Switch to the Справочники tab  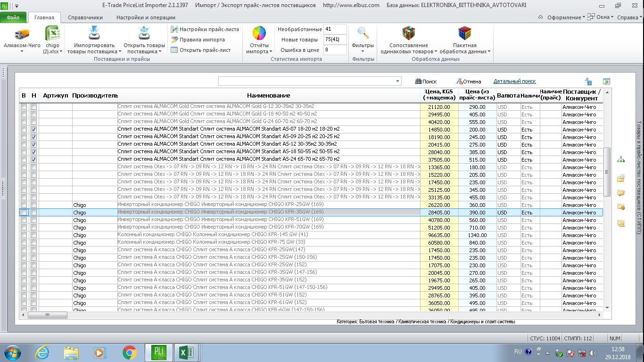click(x=85, y=17)
